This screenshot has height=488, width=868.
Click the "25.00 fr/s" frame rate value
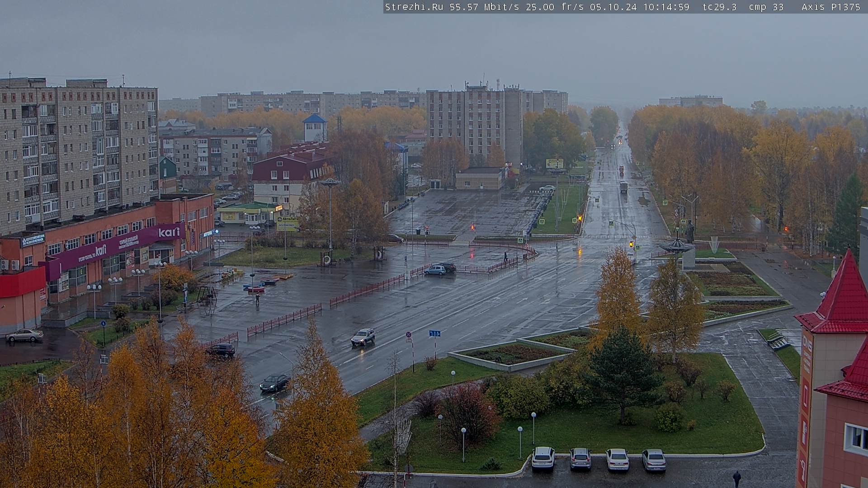[x=555, y=7]
